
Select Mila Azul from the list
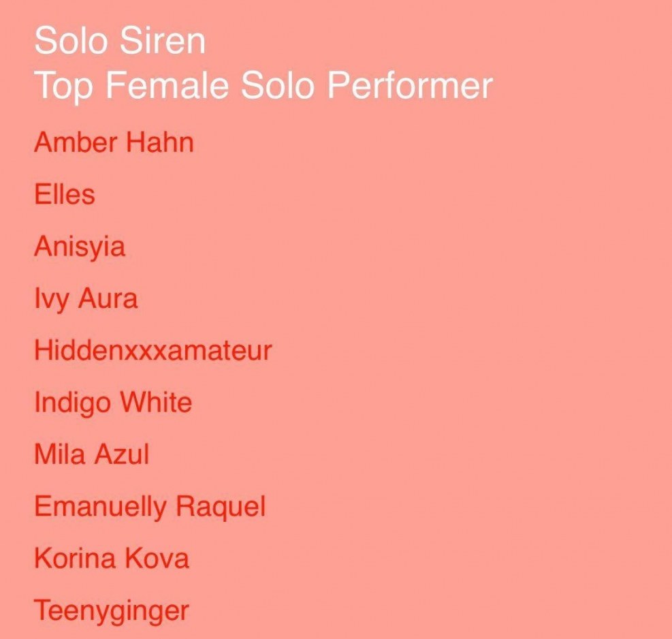click(x=91, y=454)
